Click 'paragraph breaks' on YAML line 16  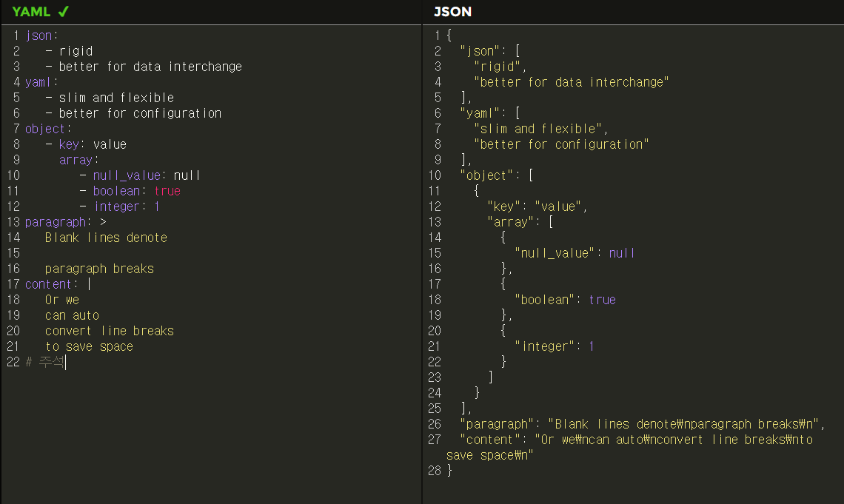[x=99, y=269]
